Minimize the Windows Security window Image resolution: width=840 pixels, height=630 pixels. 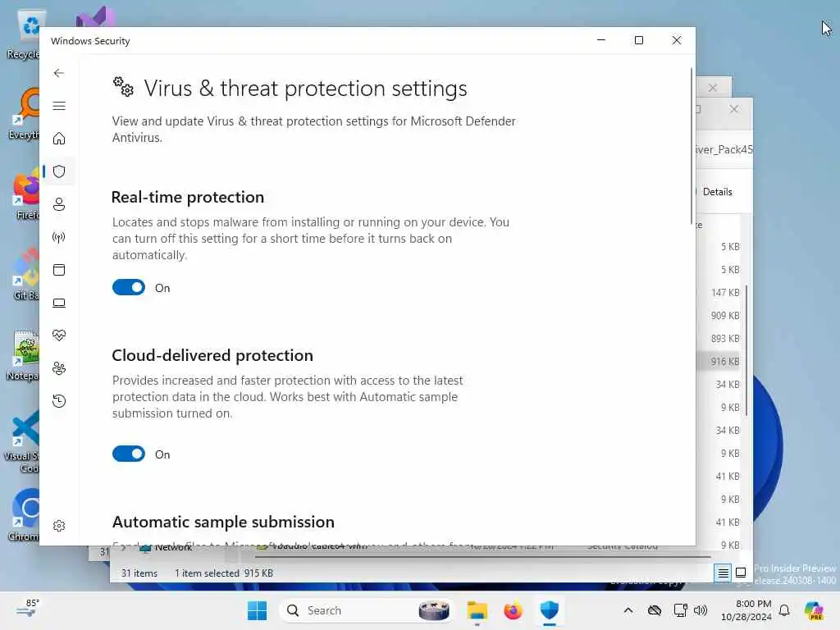coord(601,40)
